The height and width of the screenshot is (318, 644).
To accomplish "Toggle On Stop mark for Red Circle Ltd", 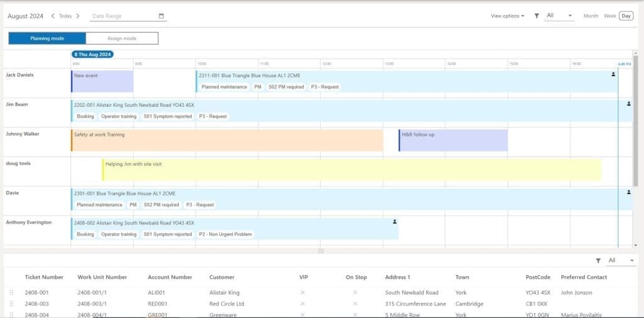I will point(355,304).
